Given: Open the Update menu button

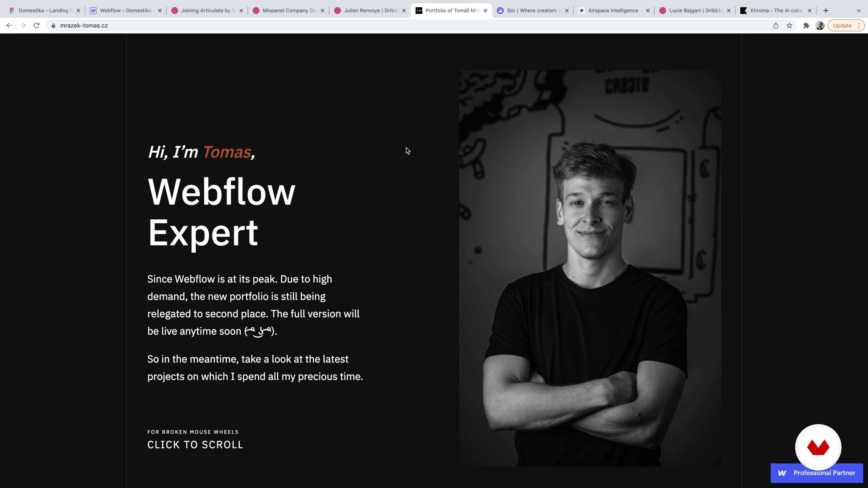Looking at the screenshot, I should point(846,26).
